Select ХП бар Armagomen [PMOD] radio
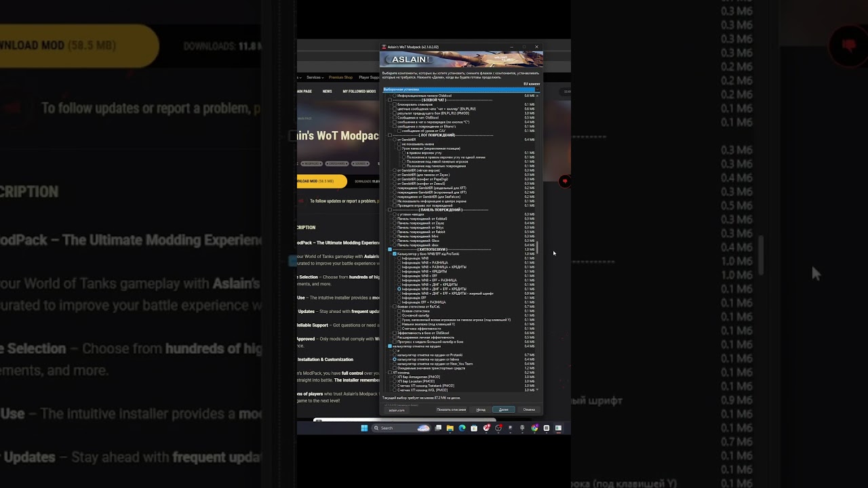This screenshot has height=488, width=868. pyautogui.click(x=395, y=377)
